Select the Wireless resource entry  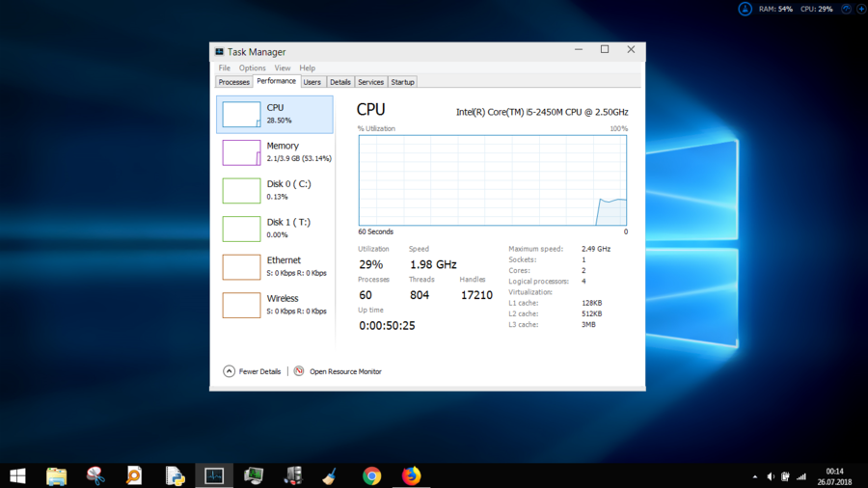click(x=275, y=305)
